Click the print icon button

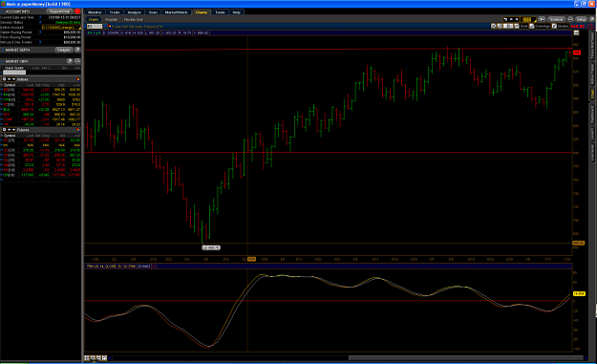[570, 19]
